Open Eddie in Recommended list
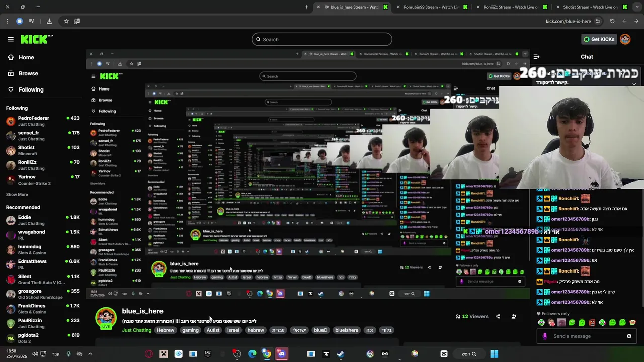644x362 pixels. [x=42, y=220]
